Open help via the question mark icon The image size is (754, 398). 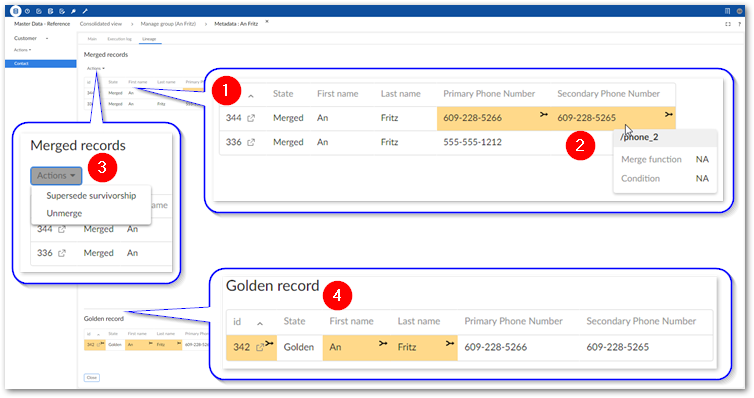click(740, 24)
